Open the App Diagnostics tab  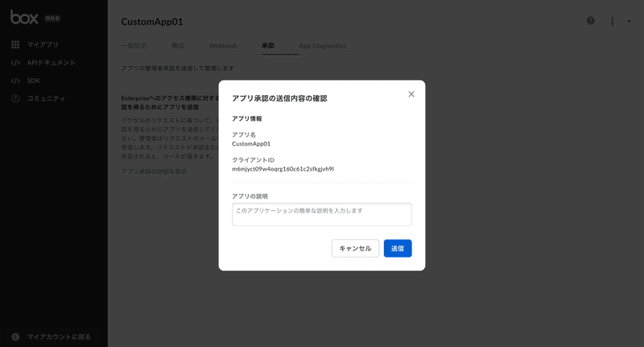tap(323, 46)
